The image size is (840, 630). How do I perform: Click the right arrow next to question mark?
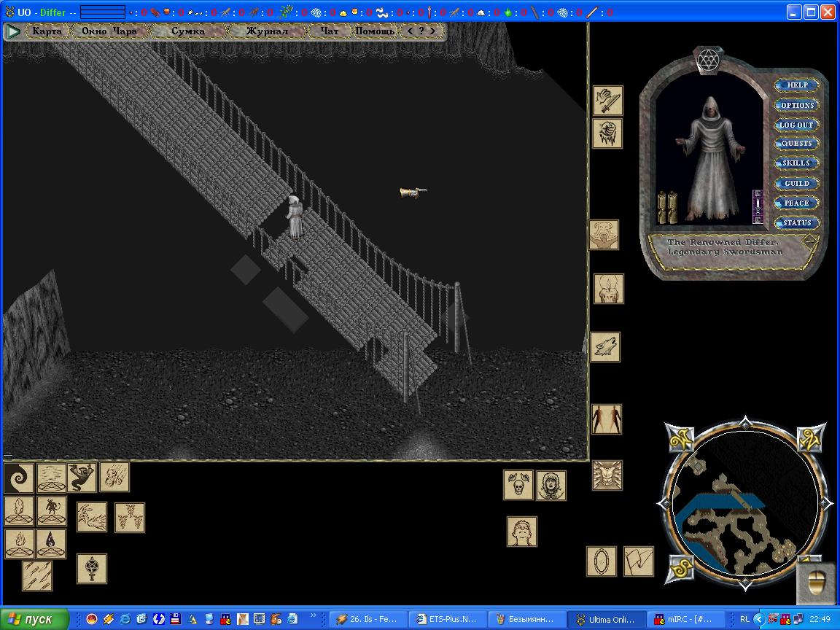pos(432,31)
